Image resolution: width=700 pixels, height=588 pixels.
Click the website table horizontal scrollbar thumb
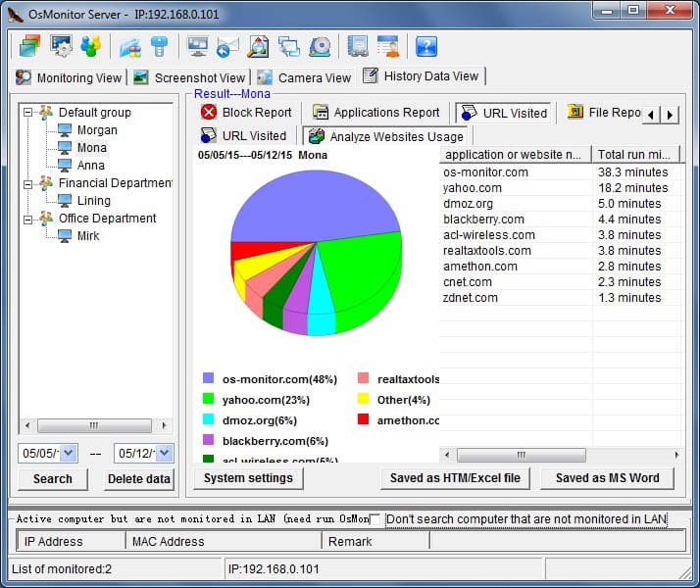[x=521, y=455]
